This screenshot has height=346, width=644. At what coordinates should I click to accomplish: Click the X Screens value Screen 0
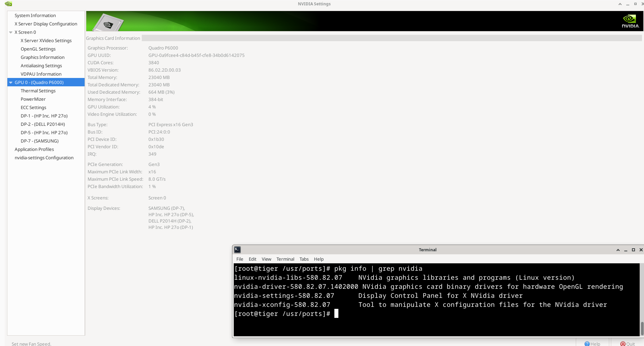click(157, 198)
